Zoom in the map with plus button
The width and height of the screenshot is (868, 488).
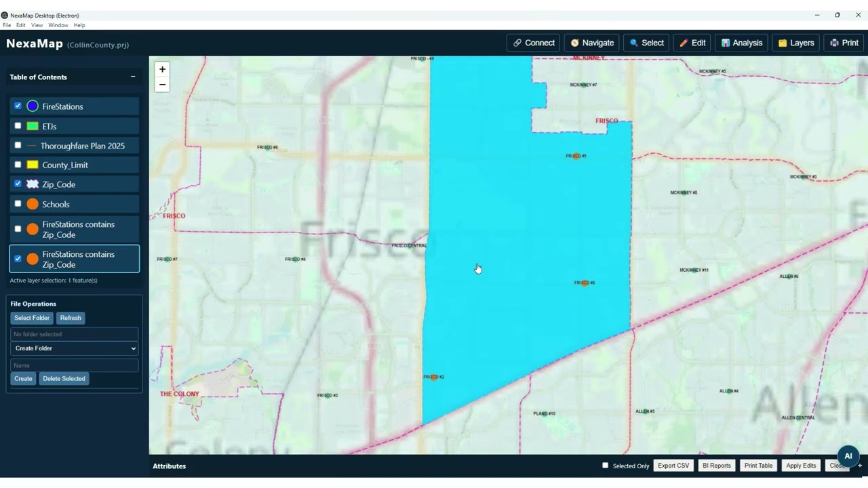[162, 69]
